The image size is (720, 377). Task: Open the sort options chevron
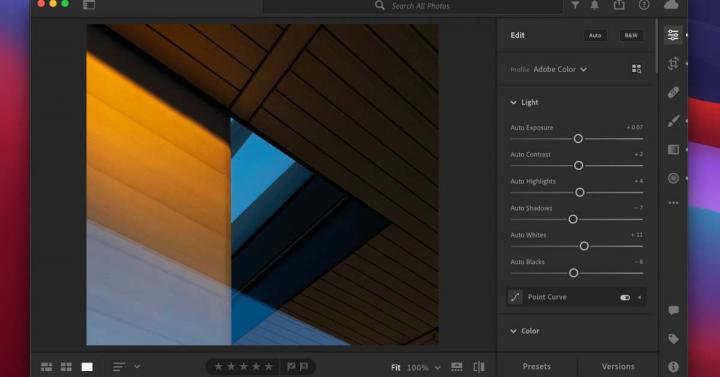pos(137,366)
